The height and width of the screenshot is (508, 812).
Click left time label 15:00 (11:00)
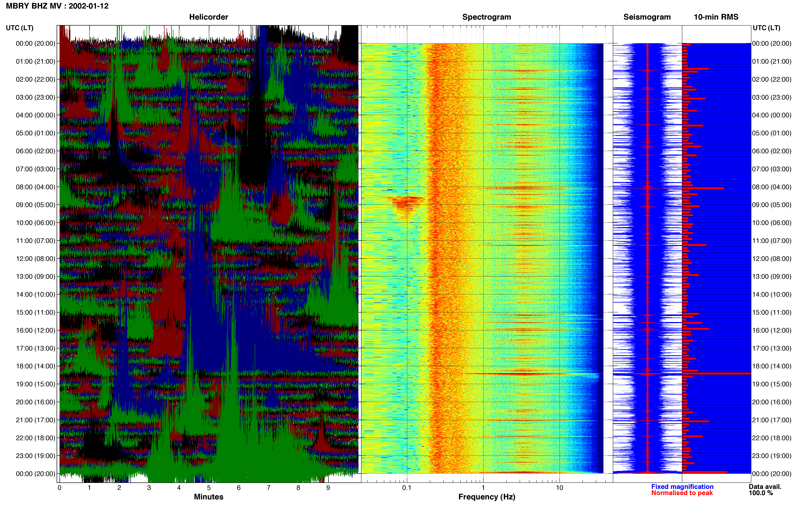pos(36,312)
